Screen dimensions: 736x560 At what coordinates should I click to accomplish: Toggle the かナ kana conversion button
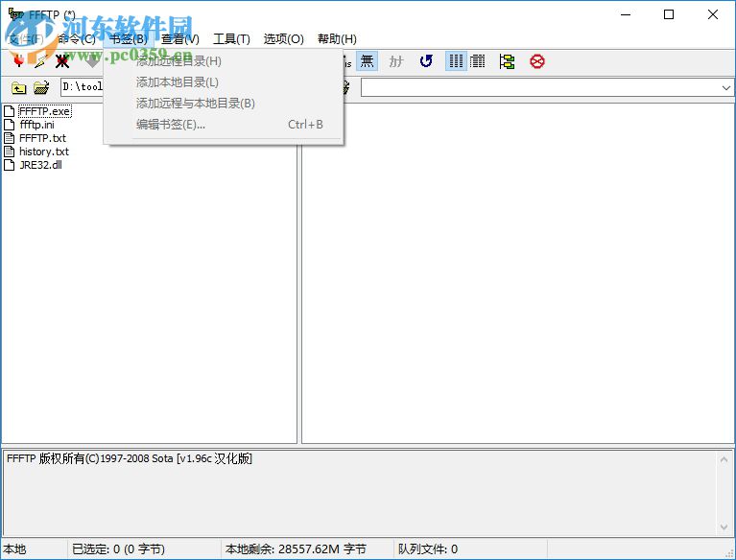point(396,61)
